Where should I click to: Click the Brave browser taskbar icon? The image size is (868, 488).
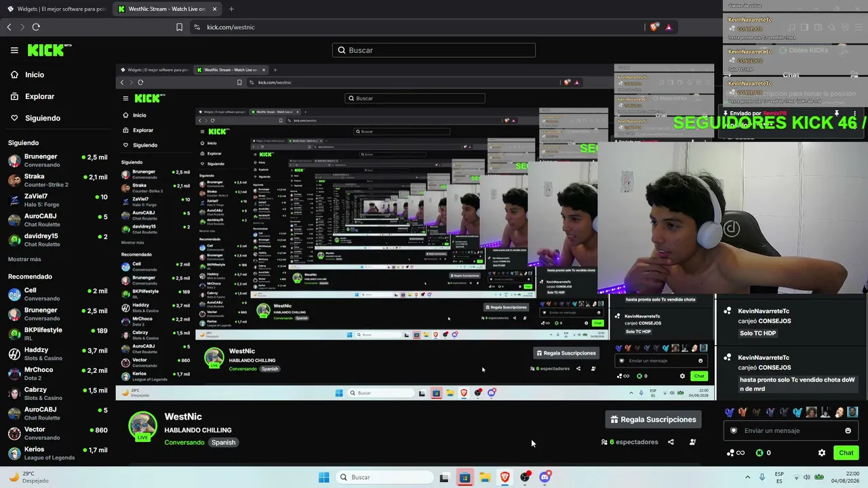[x=505, y=477]
